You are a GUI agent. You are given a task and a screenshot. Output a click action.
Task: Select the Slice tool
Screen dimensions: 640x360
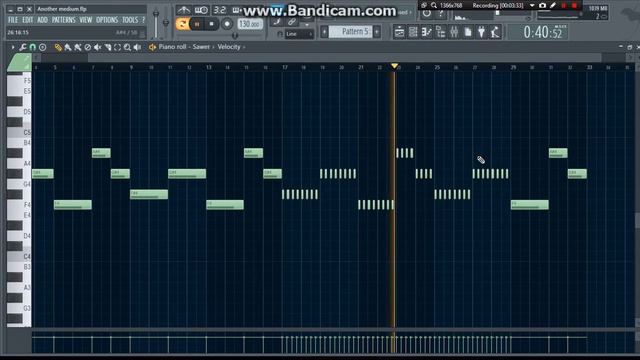tap(108, 47)
